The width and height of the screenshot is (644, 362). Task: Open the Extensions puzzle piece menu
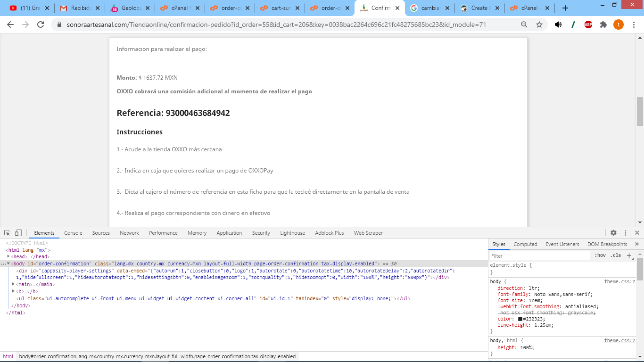point(603,25)
